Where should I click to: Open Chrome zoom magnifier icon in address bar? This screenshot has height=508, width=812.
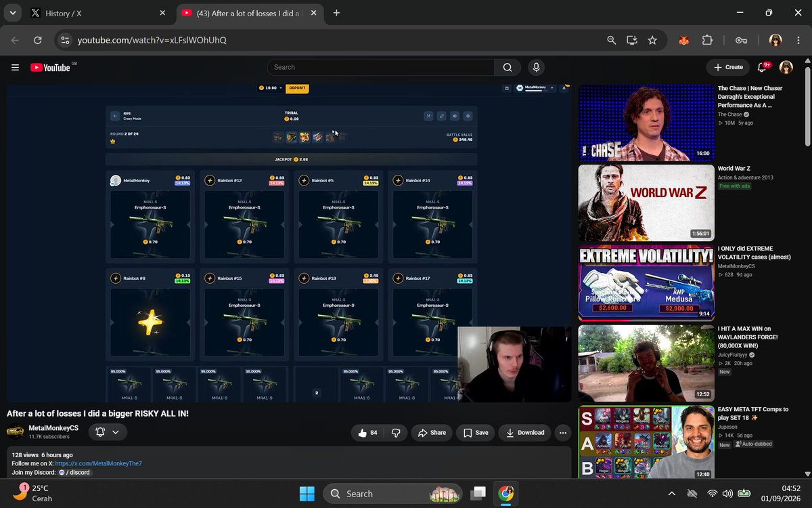click(612, 41)
